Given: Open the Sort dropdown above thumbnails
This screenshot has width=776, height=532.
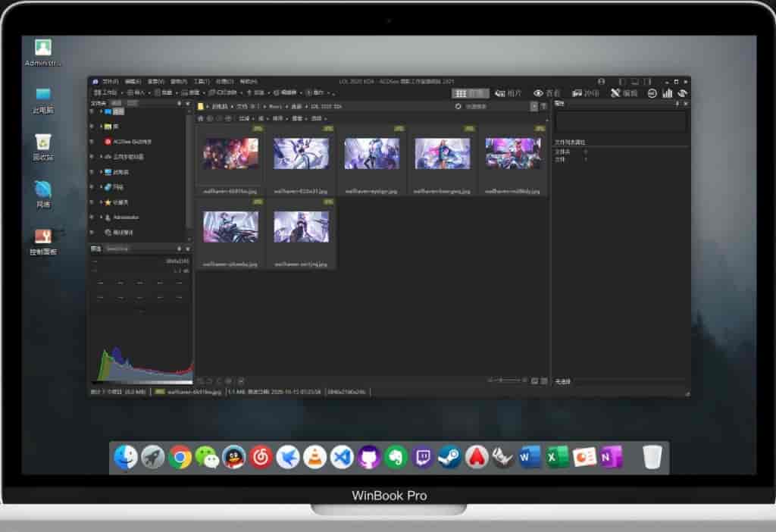Looking at the screenshot, I should [x=280, y=119].
